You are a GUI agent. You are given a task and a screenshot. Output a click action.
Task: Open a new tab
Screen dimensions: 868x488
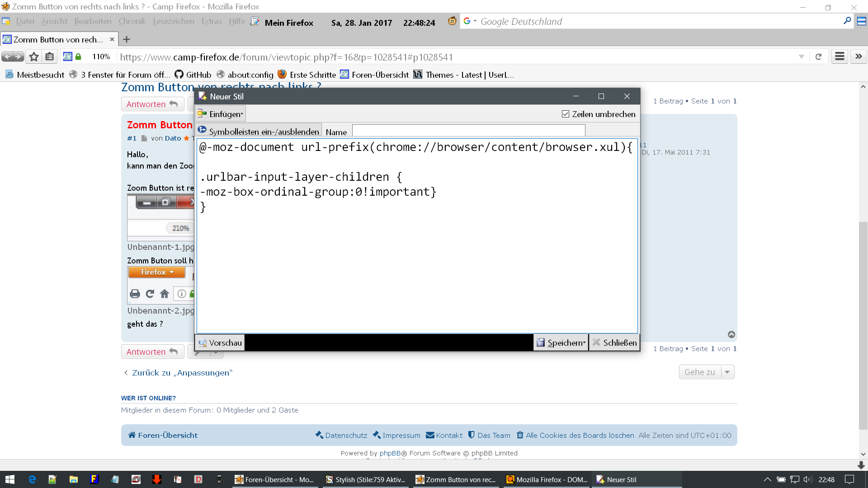click(127, 39)
